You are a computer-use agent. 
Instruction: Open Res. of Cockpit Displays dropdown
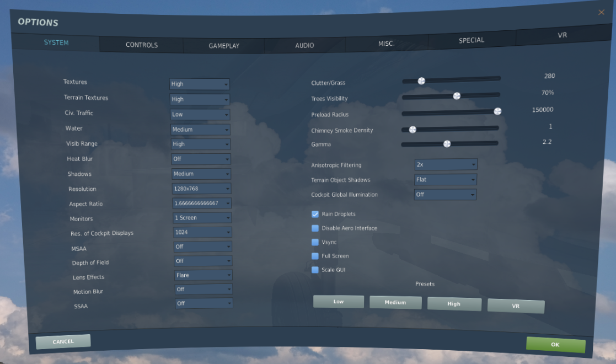point(202,232)
